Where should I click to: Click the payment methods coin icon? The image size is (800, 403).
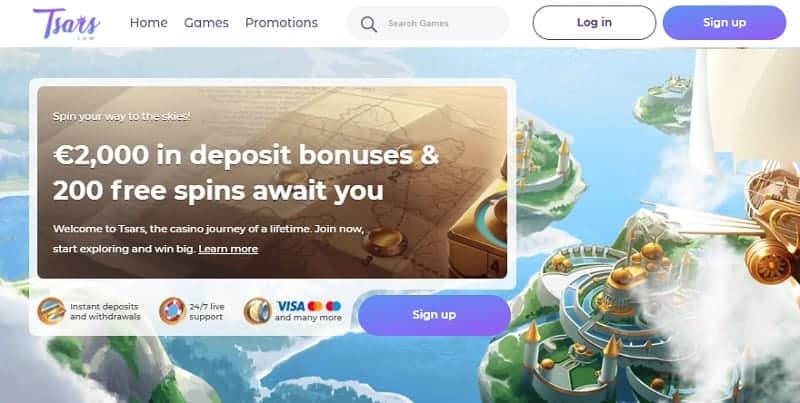click(x=257, y=311)
